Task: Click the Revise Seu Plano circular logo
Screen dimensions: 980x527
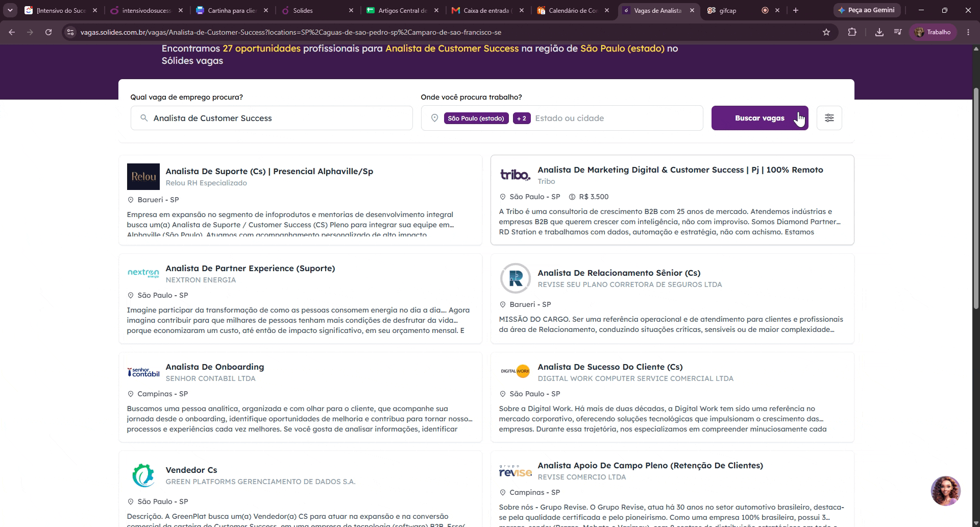Action: click(515, 278)
